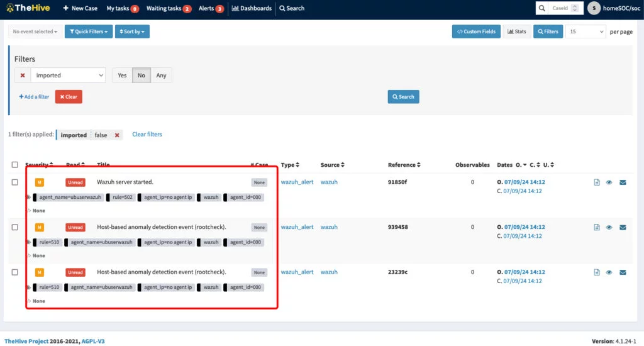Viewport: 644px width, 346px height.
Task: Expand the Sort by dropdown
Action: [132, 31]
